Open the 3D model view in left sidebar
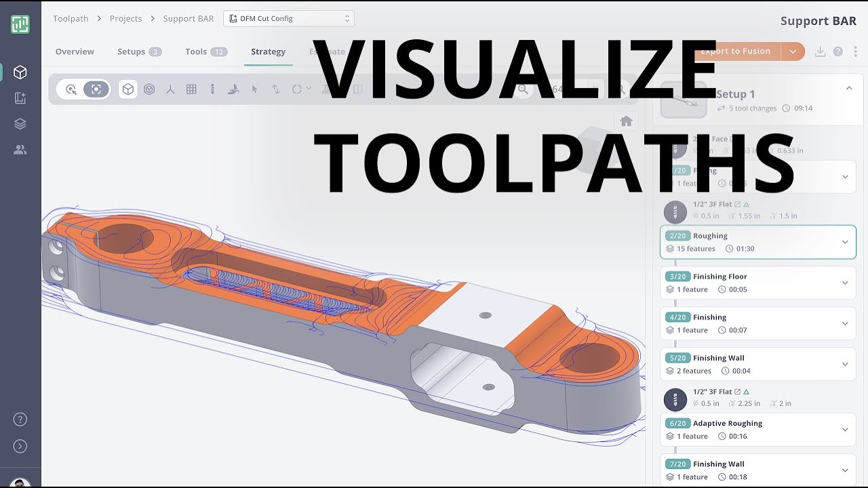 (x=20, y=73)
